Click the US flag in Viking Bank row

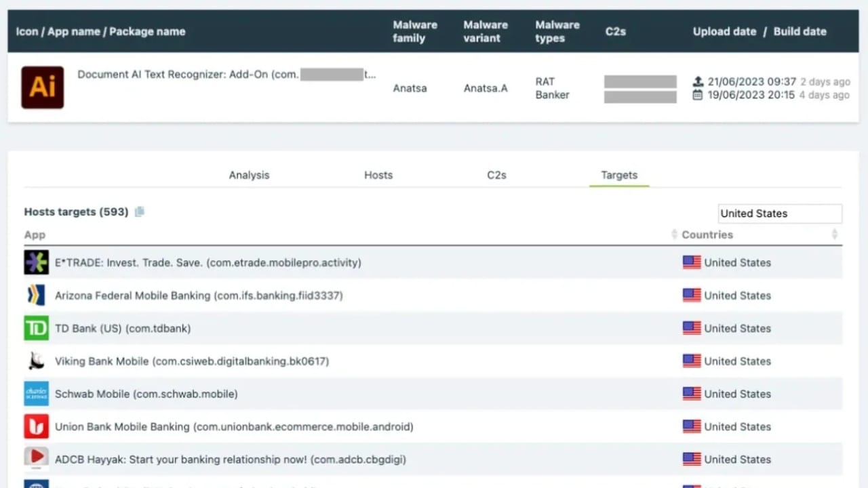pyautogui.click(x=692, y=361)
